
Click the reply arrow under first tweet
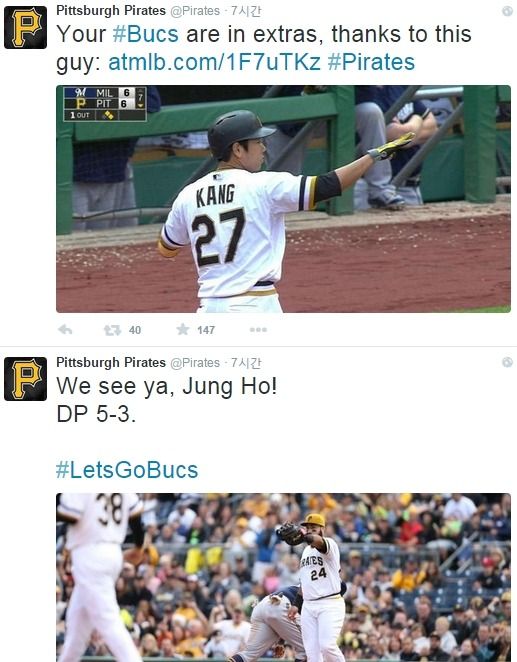tap(65, 330)
